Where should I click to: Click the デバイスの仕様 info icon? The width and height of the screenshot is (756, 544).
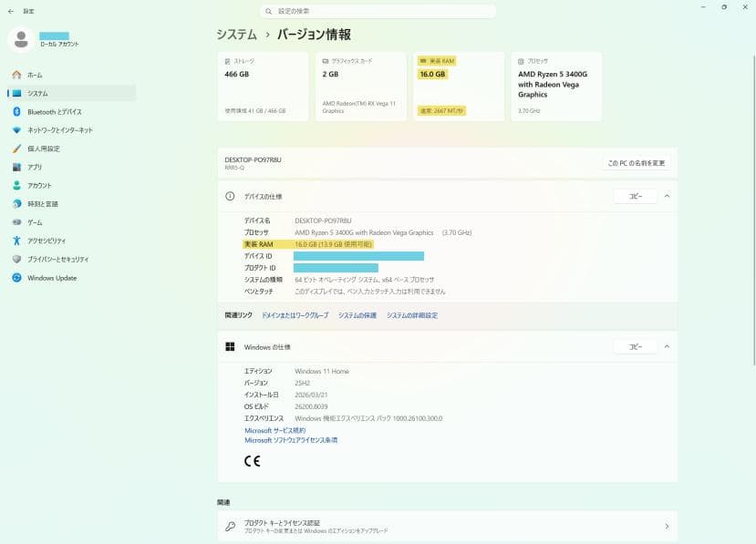230,196
